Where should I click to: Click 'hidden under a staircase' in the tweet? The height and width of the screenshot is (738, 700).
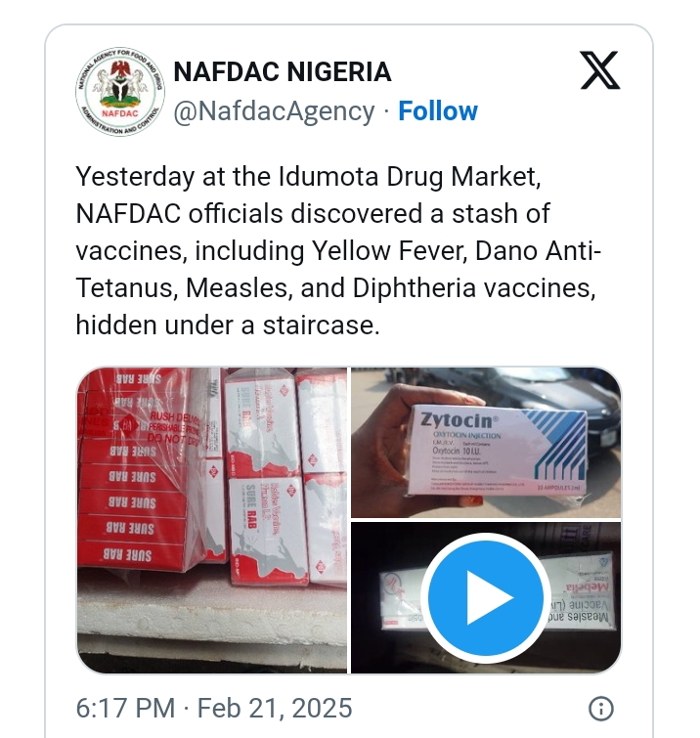coord(227,326)
